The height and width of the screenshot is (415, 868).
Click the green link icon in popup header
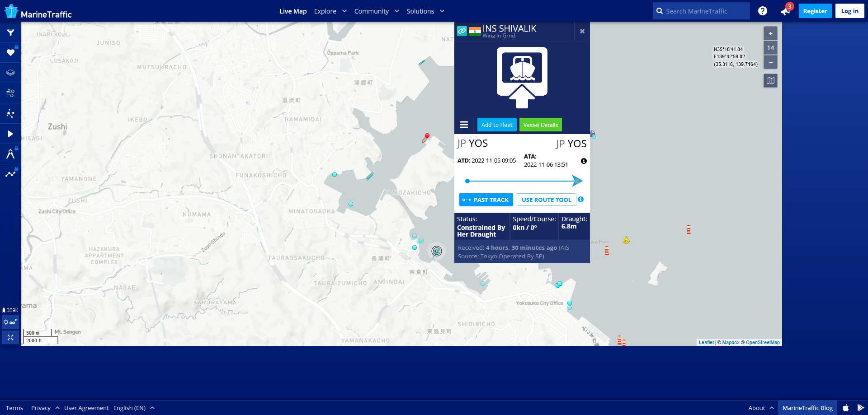(x=462, y=31)
